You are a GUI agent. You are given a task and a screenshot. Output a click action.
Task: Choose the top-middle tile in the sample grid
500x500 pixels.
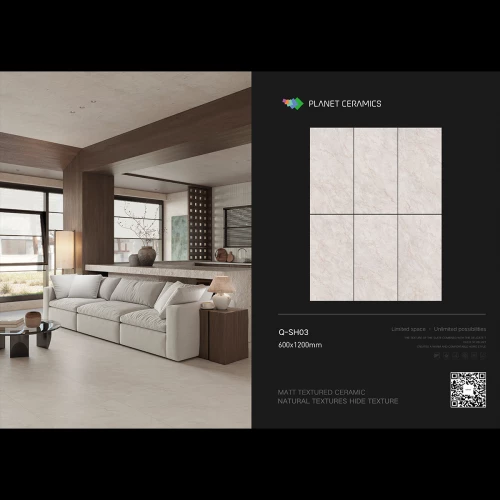[x=375, y=171]
